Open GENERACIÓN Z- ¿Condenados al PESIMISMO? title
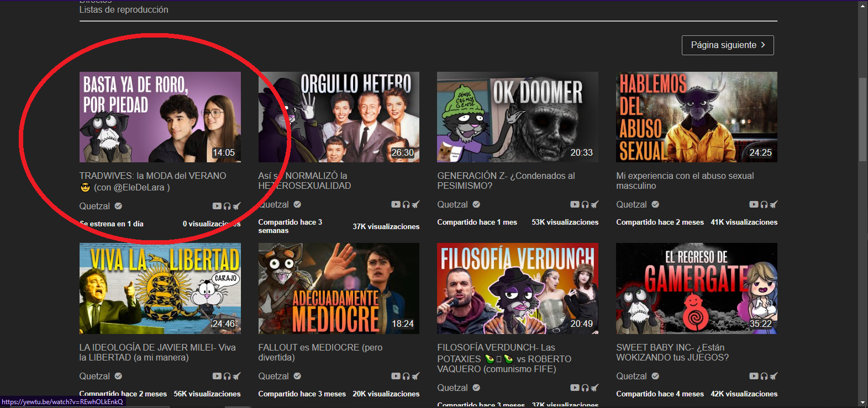This screenshot has width=868, height=408. 506,181
